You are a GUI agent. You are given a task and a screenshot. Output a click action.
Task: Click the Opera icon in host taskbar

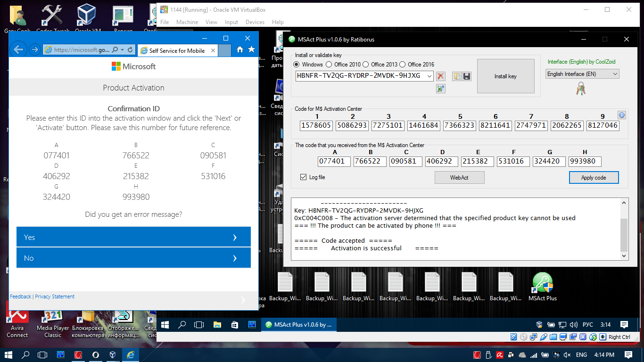95,354
